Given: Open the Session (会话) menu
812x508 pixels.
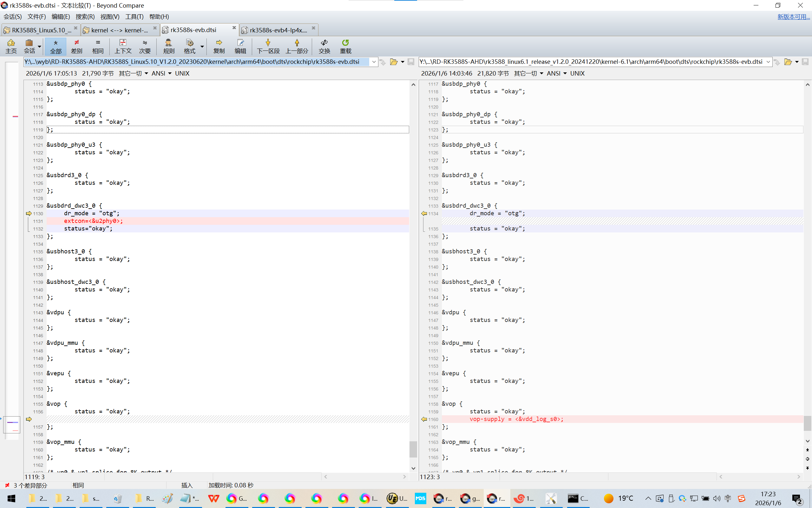Looking at the screenshot, I should click(13, 17).
